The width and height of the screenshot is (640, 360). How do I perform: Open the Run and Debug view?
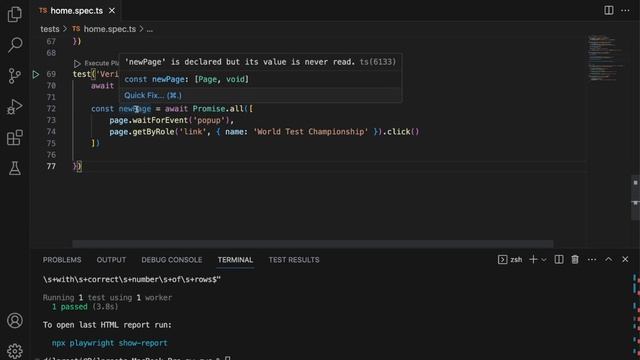tap(15, 107)
